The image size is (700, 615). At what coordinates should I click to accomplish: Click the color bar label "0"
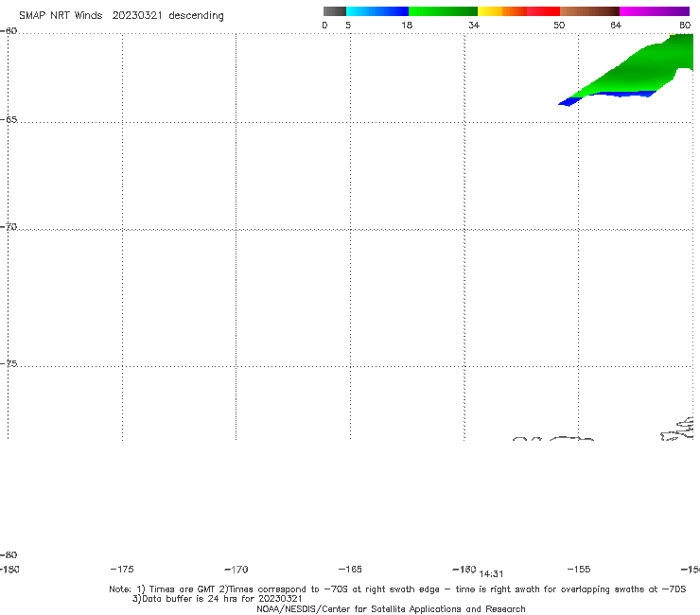pyautogui.click(x=324, y=25)
